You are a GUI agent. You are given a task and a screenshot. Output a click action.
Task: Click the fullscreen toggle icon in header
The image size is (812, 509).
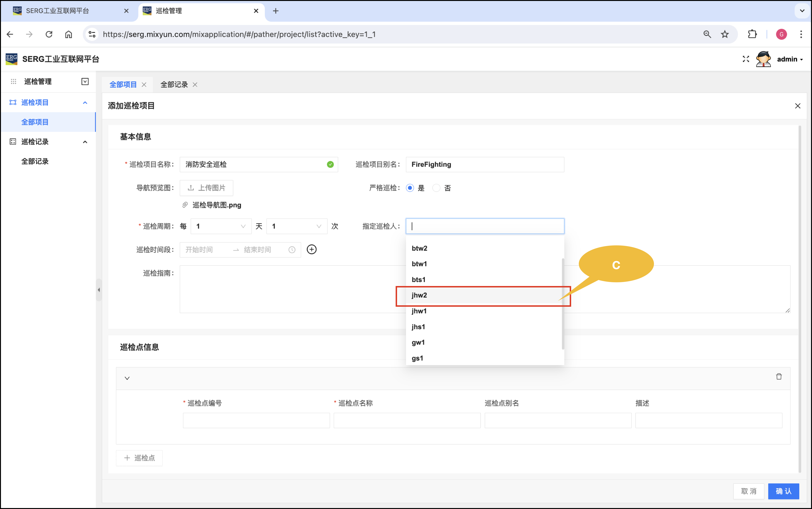point(746,59)
